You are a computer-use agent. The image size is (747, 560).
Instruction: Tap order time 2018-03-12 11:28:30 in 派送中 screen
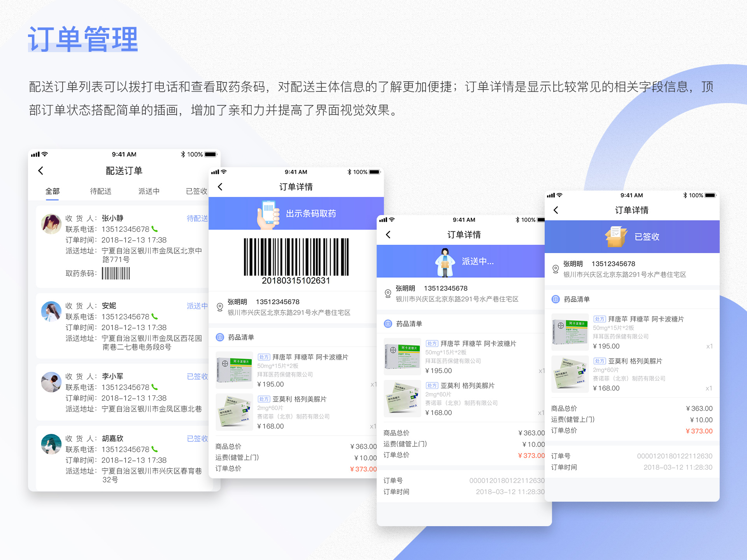click(510, 492)
